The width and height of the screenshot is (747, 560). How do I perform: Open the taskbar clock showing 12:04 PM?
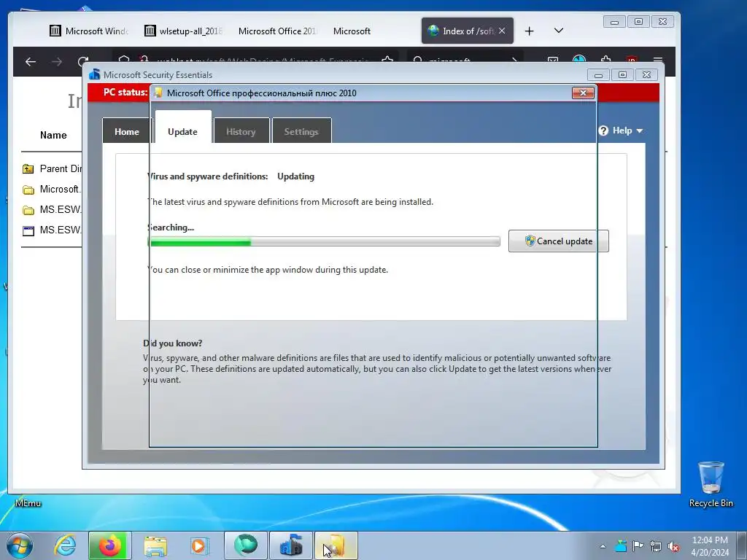(x=710, y=545)
